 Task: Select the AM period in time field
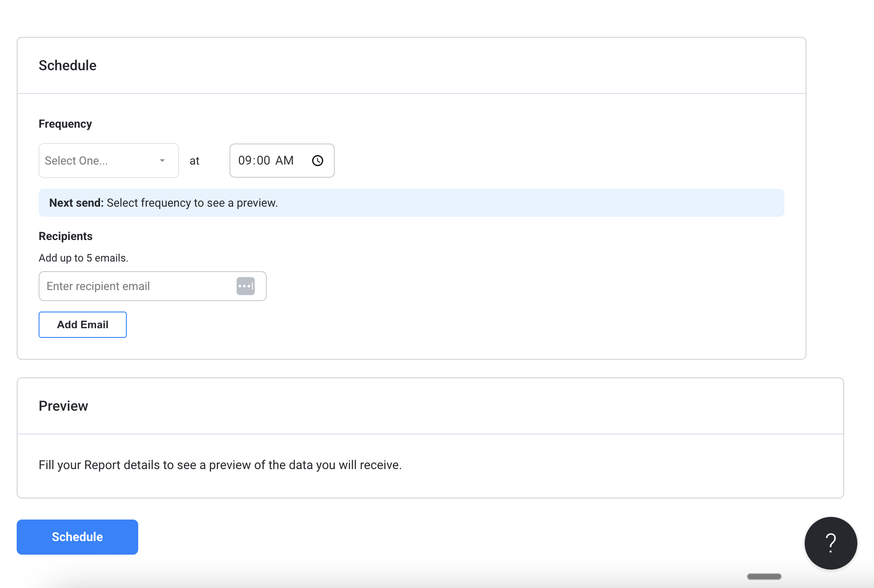[x=284, y=161]
